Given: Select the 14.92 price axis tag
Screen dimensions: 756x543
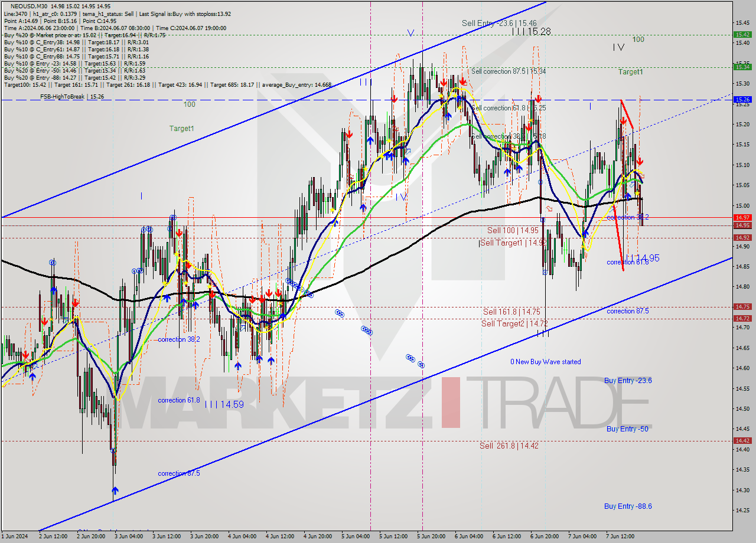Looking at the screenshot, I should (742, 237).
